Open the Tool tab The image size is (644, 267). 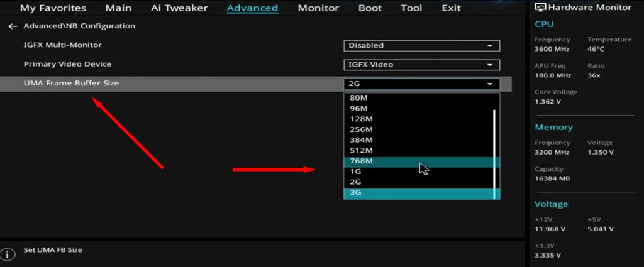411,8
